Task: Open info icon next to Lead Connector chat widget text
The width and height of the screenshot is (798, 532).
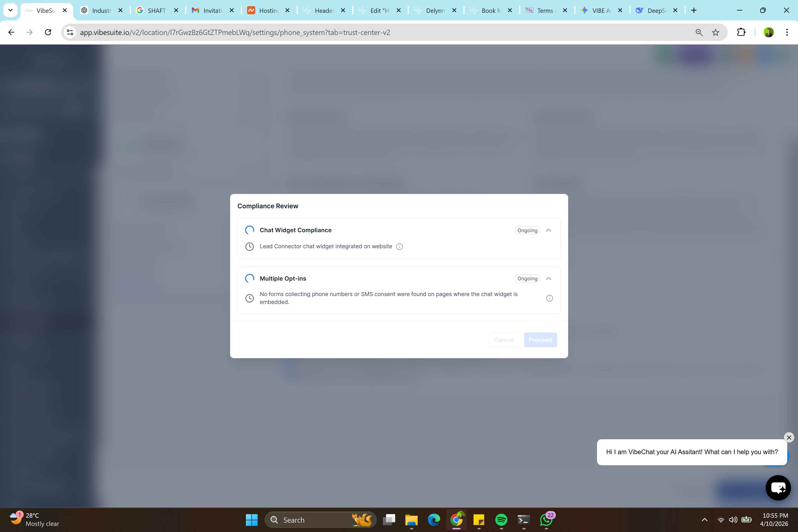Action: coord(399,247)
